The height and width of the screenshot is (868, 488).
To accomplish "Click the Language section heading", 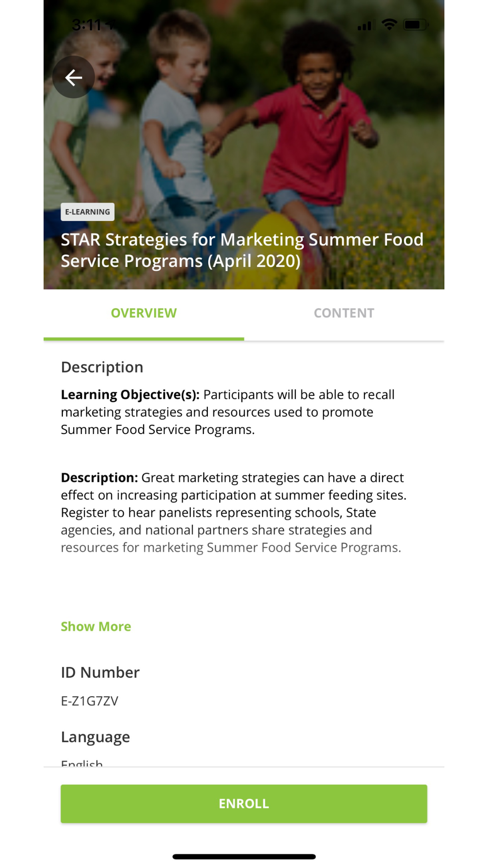I will pyautogui.click(x=95, y=737).
